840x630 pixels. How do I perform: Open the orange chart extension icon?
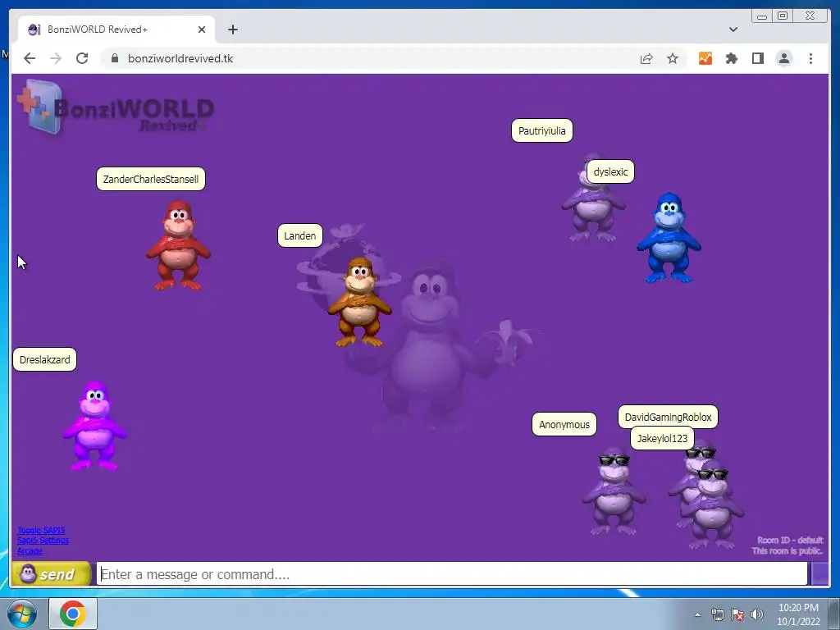click(x=705, y=58)
